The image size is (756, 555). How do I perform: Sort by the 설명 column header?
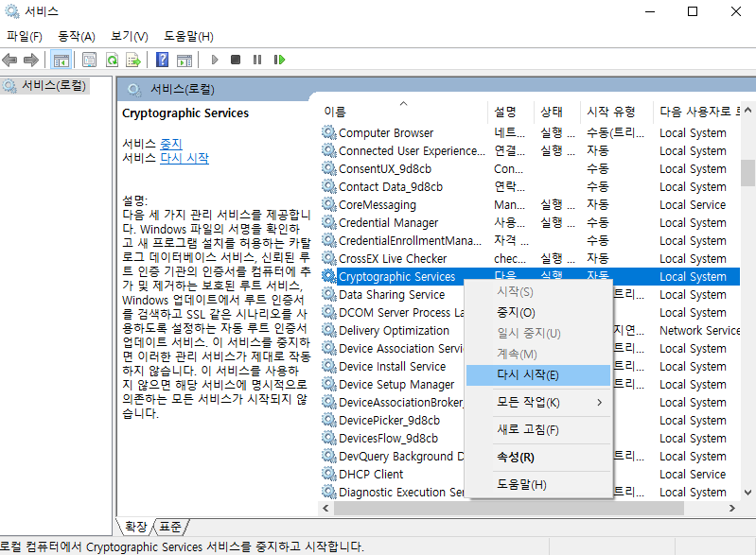click(x=511, y=112)
